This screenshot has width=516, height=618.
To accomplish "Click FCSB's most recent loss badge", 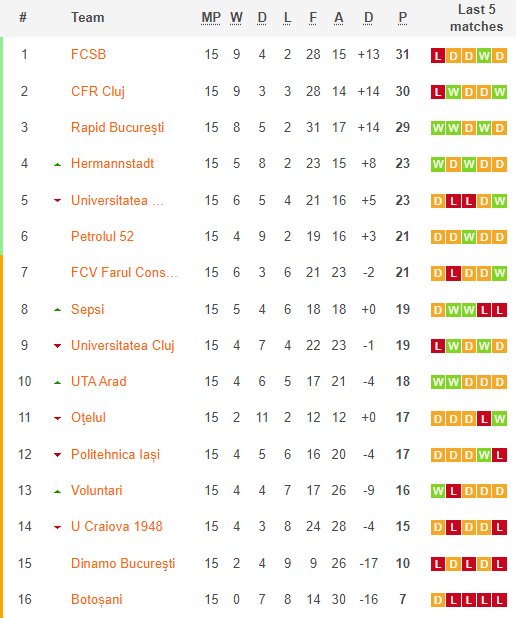I will pyautogui.click(x=438, y=56).
